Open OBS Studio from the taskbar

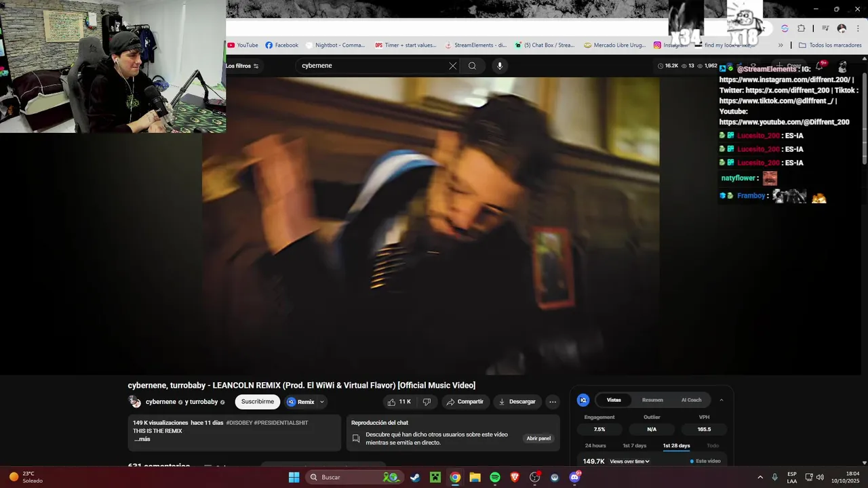(534, 477)
